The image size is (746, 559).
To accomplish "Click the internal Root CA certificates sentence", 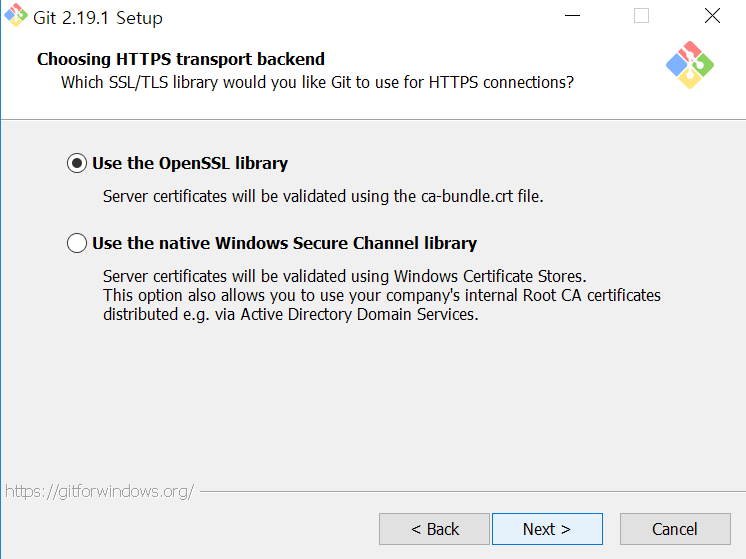I will tap(382, 295).
